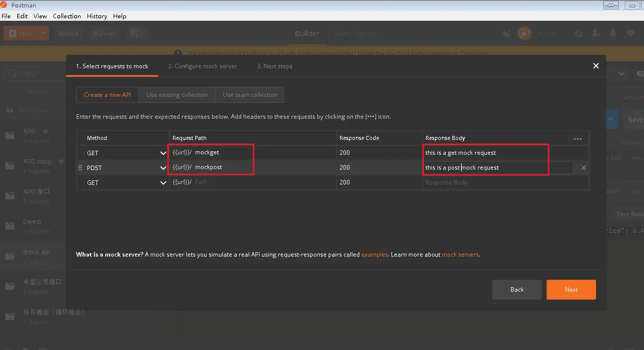The height and width of the screenshot is (350, 644).
Task: Open the method dropdown on the empty third row
Action: 163,183
